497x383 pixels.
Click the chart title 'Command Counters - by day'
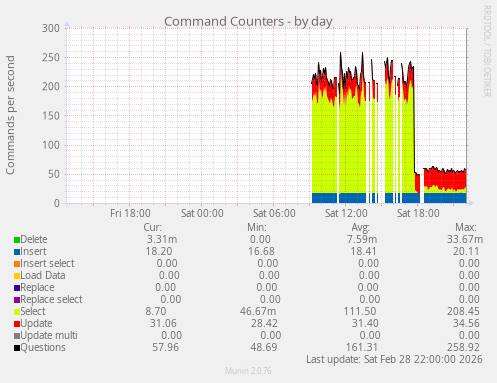[248, 21]
